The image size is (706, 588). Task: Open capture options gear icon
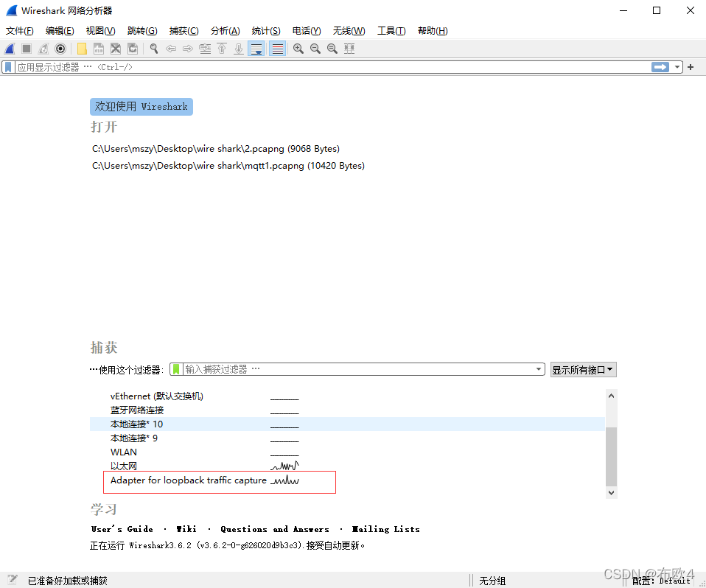tap(60, 49)
